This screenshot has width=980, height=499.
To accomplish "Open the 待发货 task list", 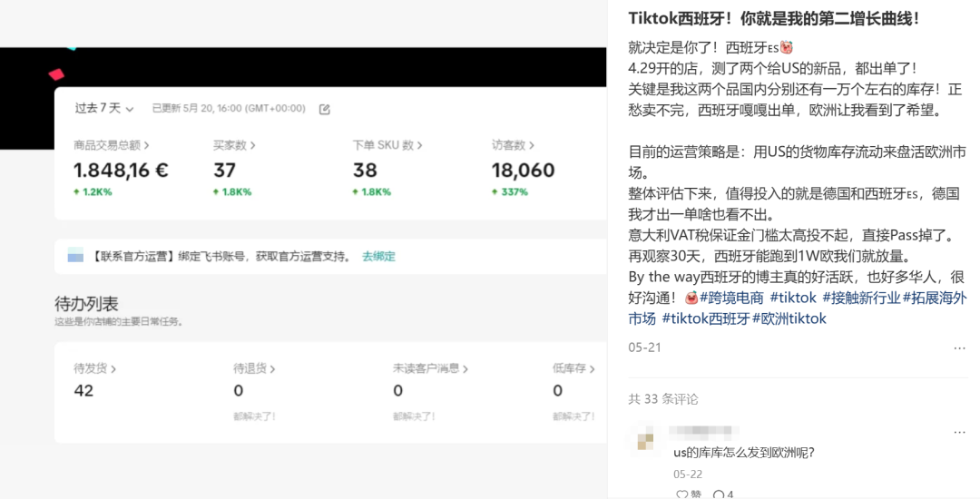I will tap(94, 368).
